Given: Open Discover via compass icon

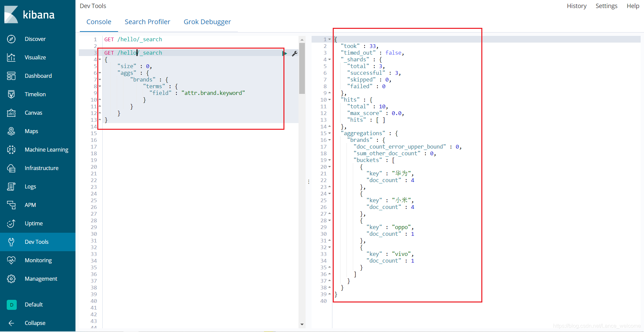Looking at the screenshot, I should [11, 39].
